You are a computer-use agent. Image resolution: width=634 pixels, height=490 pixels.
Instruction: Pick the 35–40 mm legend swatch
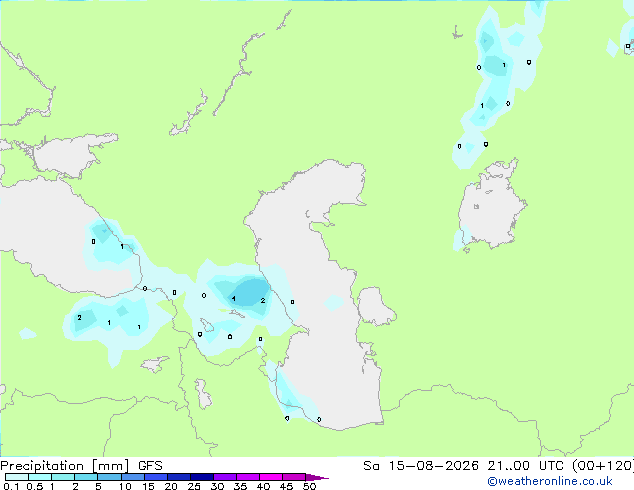point(247,477)
